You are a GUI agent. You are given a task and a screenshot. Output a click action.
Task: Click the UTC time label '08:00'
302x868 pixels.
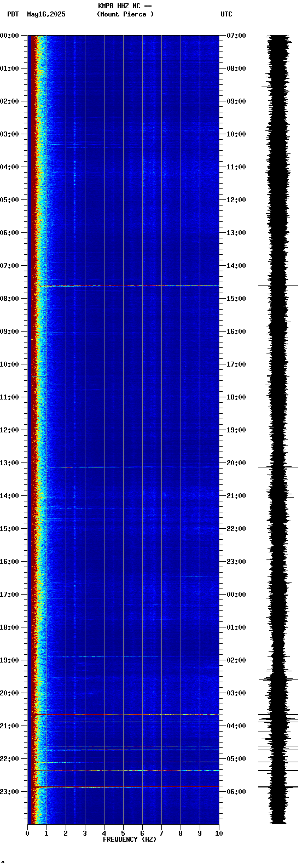coord(236,68)
